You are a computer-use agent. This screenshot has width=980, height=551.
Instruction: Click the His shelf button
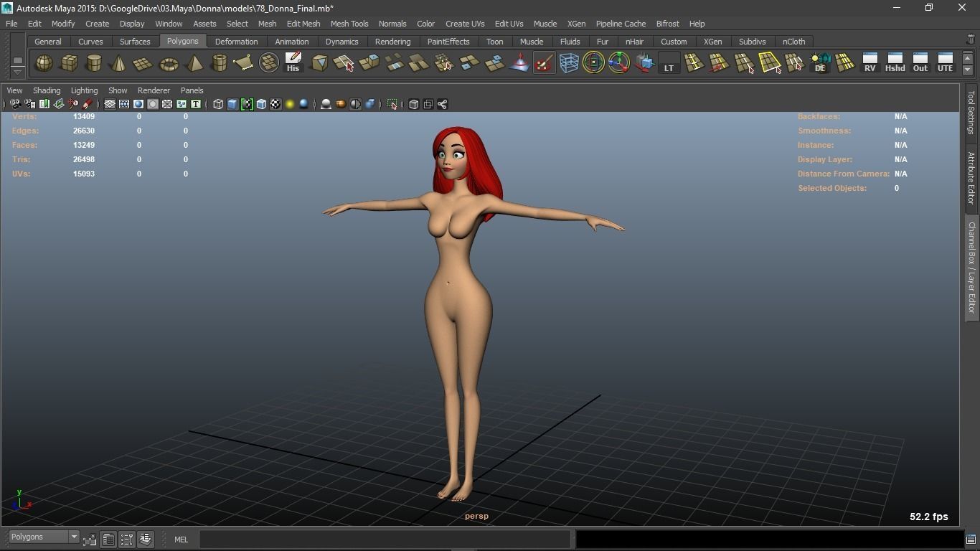coord(293,63)
